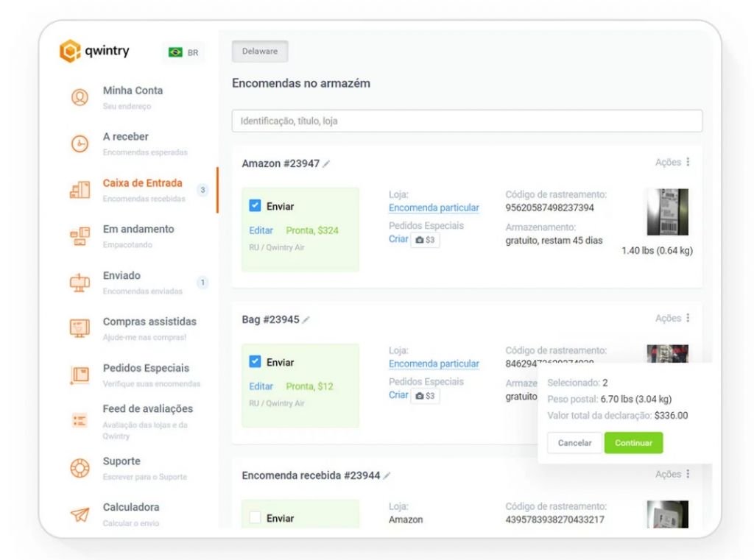Open Compras assistidas section
Screen dimensions: 754x560
[149, 328]
